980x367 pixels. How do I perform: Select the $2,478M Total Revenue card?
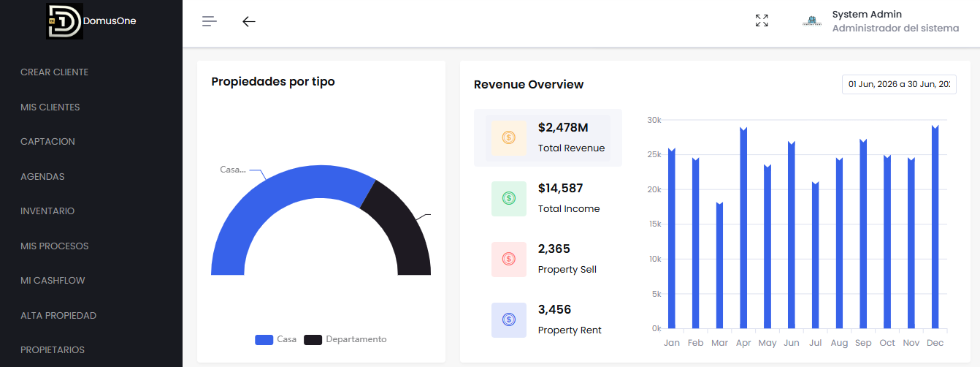tap(548, 137)
